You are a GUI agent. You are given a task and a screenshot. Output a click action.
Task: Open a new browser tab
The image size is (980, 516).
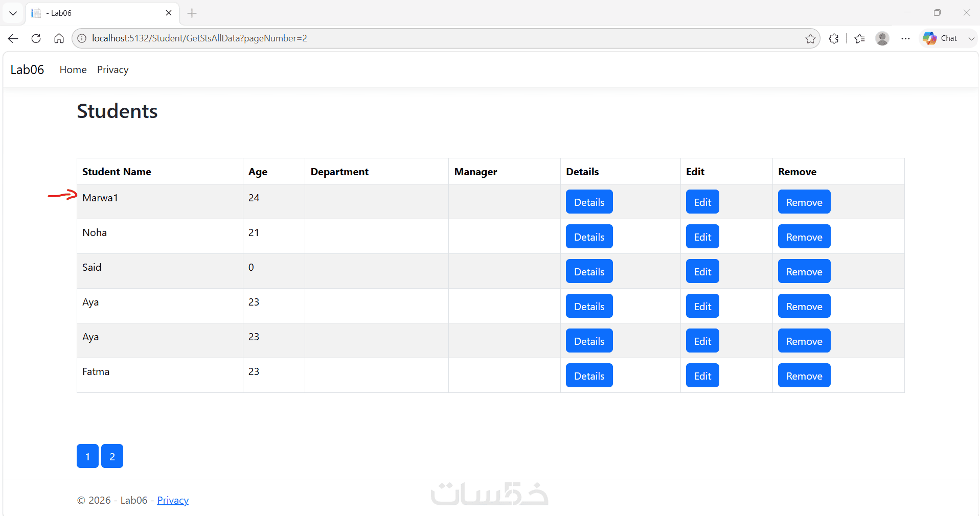pyautogui.click(x=192, y=13)
